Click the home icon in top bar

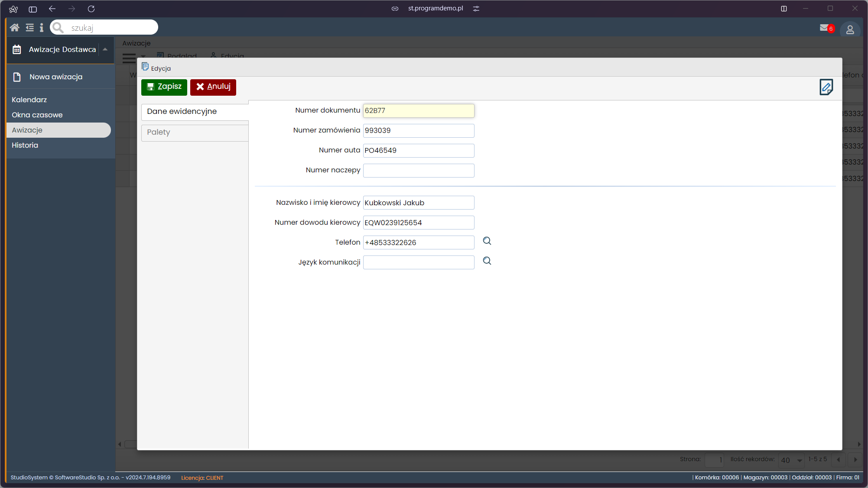[14, 28]
